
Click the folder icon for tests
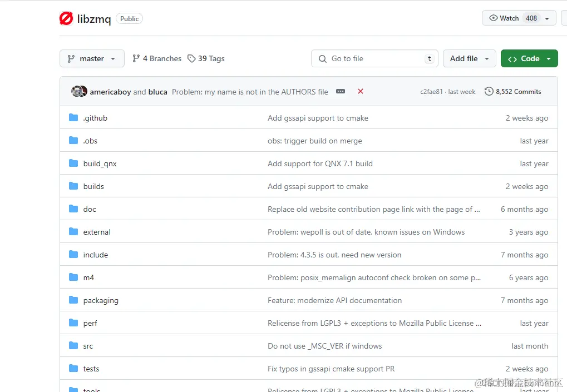click(73, 368)
